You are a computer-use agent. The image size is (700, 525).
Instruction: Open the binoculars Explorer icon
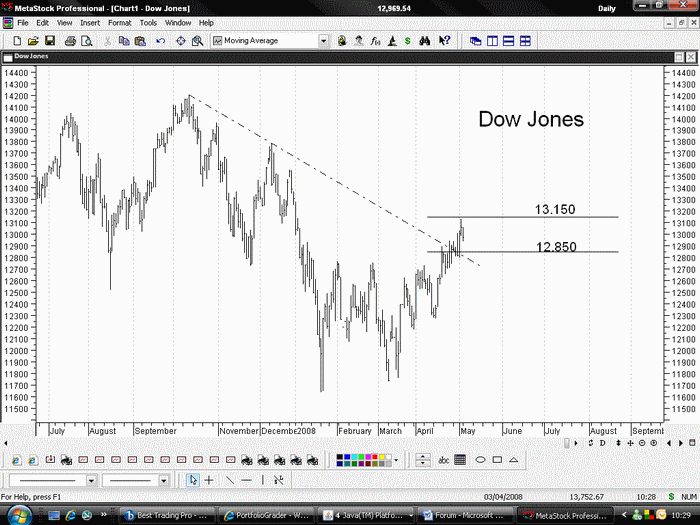point(425,41)
